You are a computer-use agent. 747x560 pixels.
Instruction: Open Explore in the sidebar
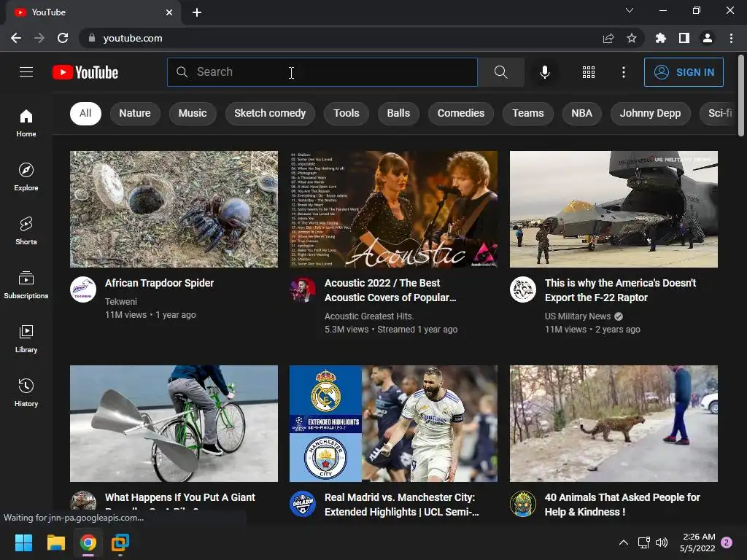(x=26, y=176)
